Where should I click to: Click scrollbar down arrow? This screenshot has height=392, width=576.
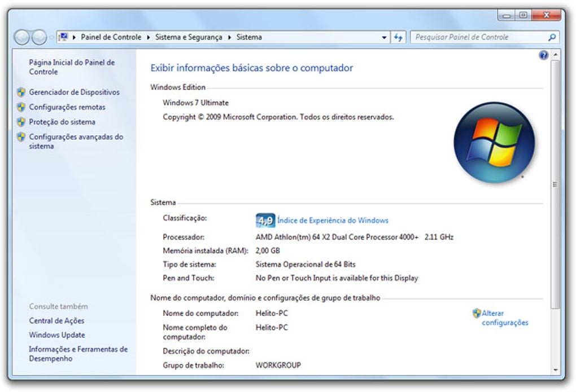[556, 370]
